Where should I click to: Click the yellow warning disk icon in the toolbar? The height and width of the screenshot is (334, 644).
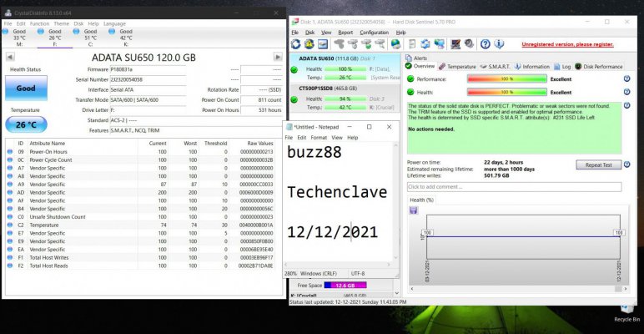coord(309,44)
